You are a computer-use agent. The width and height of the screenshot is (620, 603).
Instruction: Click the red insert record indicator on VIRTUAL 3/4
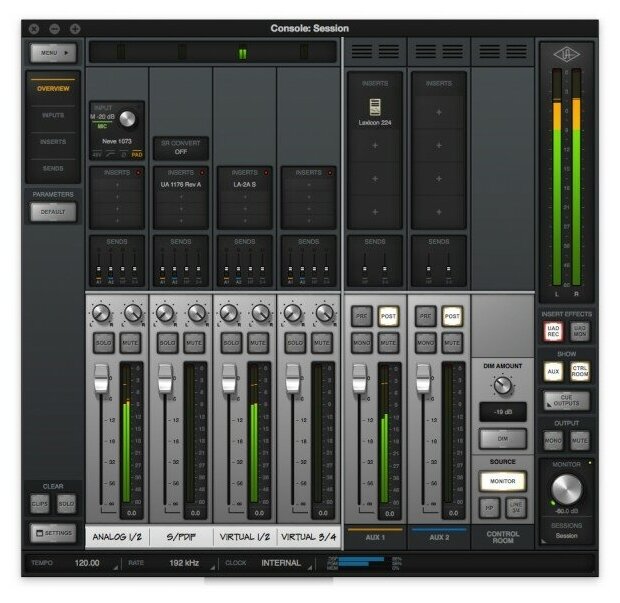pos(330,172)
